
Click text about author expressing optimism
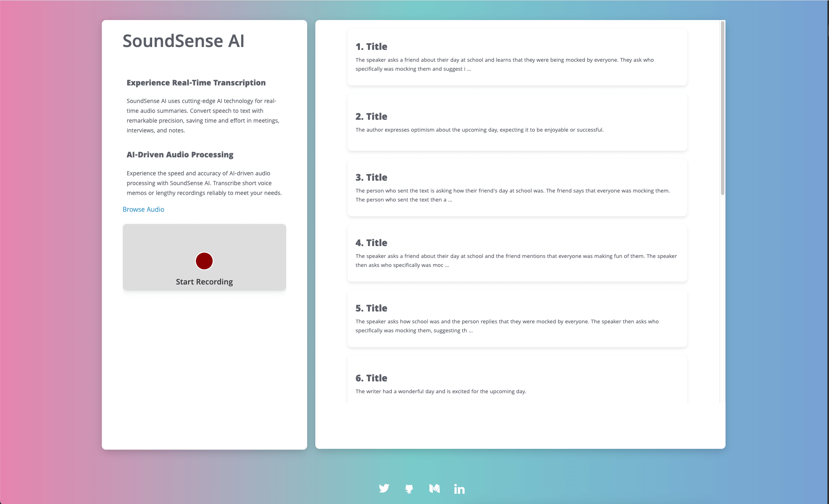click(479, 130)
